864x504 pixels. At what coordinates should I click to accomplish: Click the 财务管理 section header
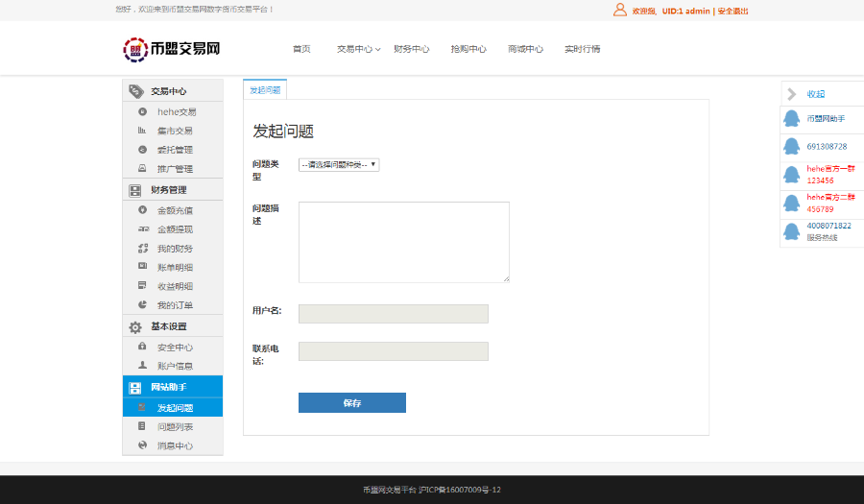pos(173,189)
